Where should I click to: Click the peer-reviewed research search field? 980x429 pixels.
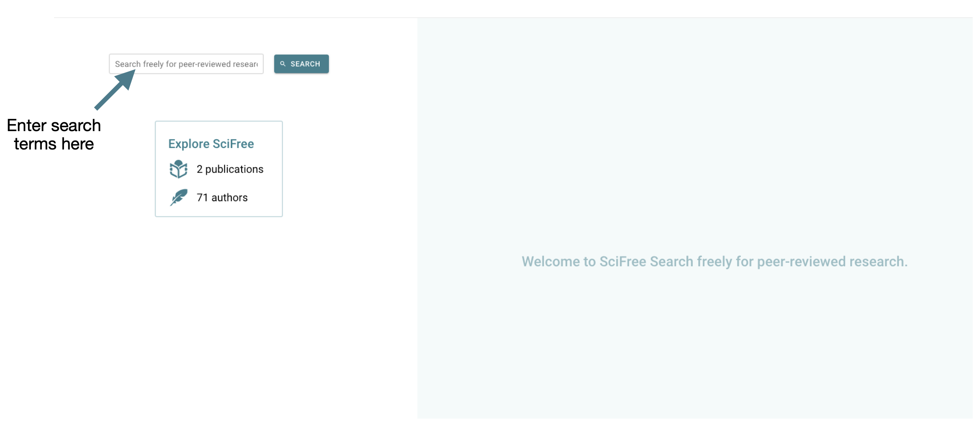pos(186,64)
